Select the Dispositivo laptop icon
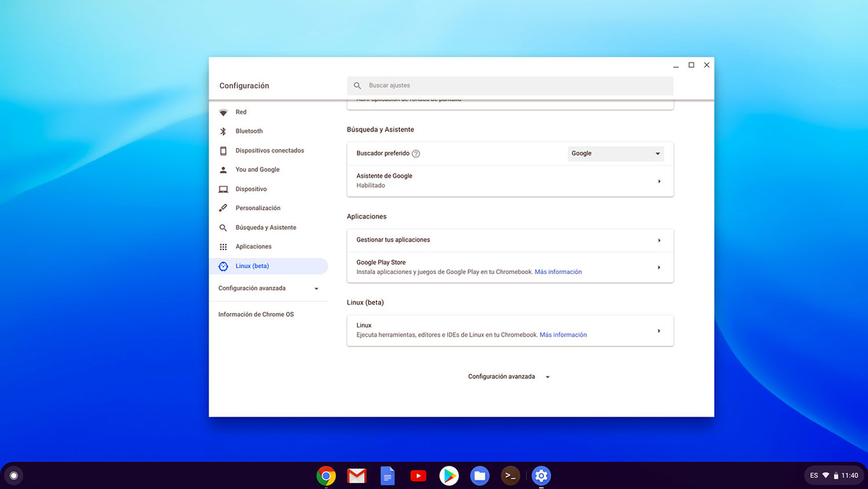 223,189
